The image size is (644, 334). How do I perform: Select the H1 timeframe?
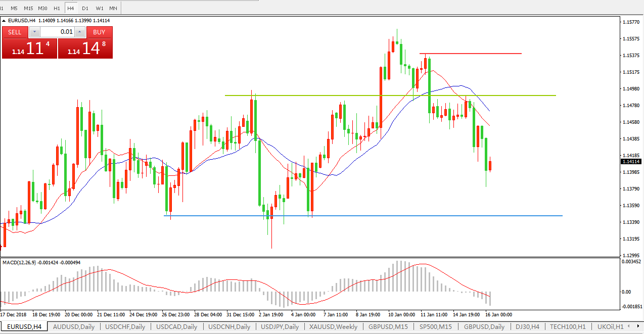pos(57,9)
